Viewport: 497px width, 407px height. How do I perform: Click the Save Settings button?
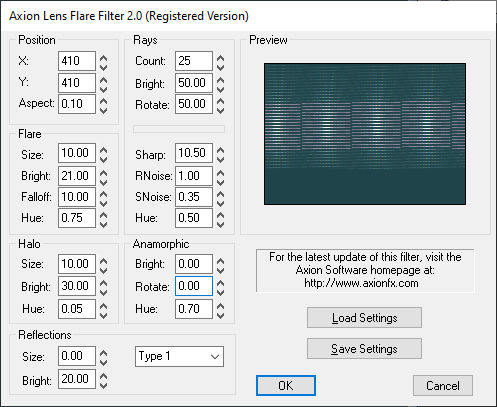pos(364,349)
